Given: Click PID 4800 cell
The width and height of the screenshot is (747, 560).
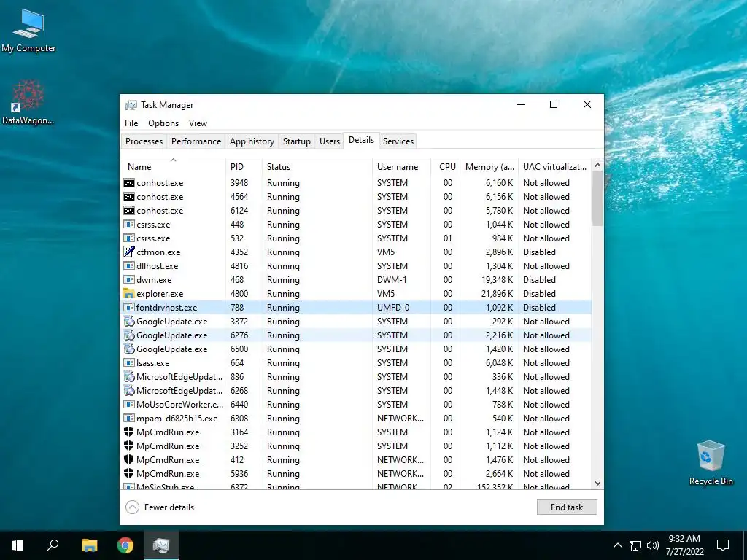Looking at the screenshot, I should [239, 294].
